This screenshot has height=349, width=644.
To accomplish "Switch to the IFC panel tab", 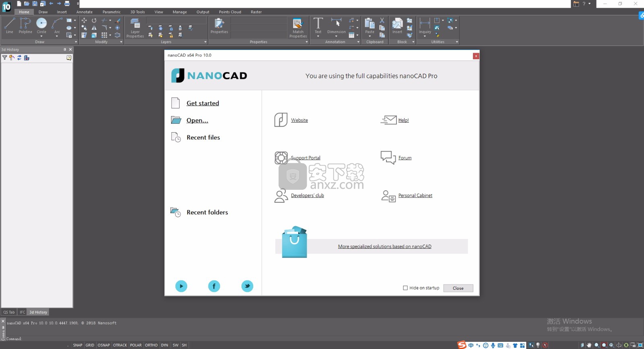I will pos(23,312).
